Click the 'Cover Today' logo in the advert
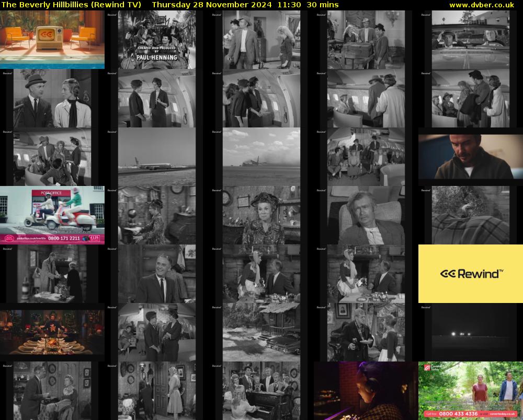Screen dimensions: 523x420 431,368
